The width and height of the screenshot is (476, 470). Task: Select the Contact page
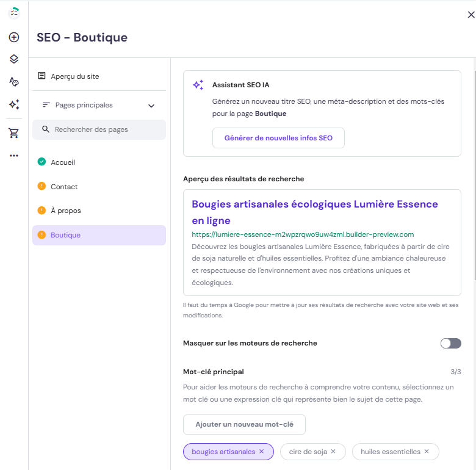tap(64, 187)
